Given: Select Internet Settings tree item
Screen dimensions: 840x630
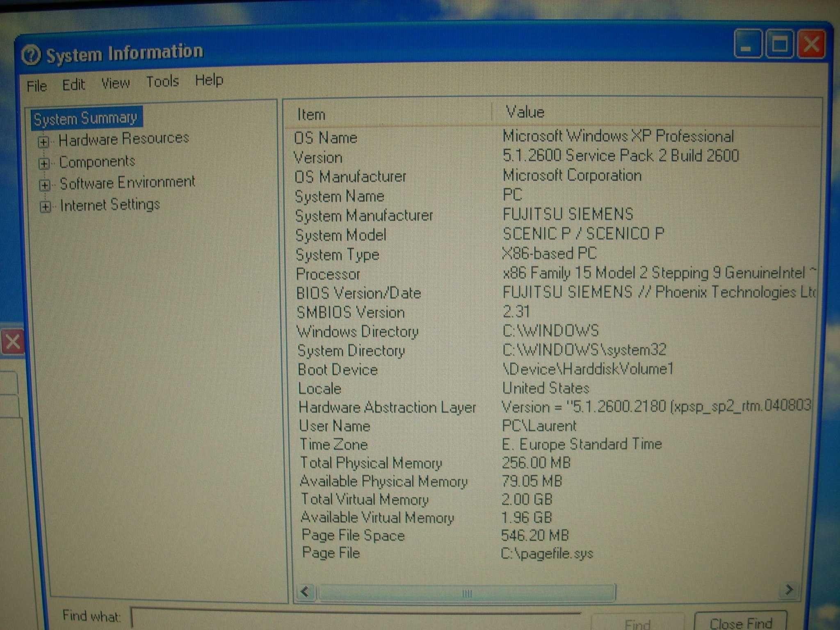Looking at the screenshot, I should pos(110,205).
